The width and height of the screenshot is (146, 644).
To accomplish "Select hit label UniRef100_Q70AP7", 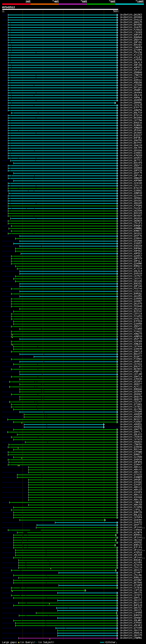I will click(x=131, y=572).
